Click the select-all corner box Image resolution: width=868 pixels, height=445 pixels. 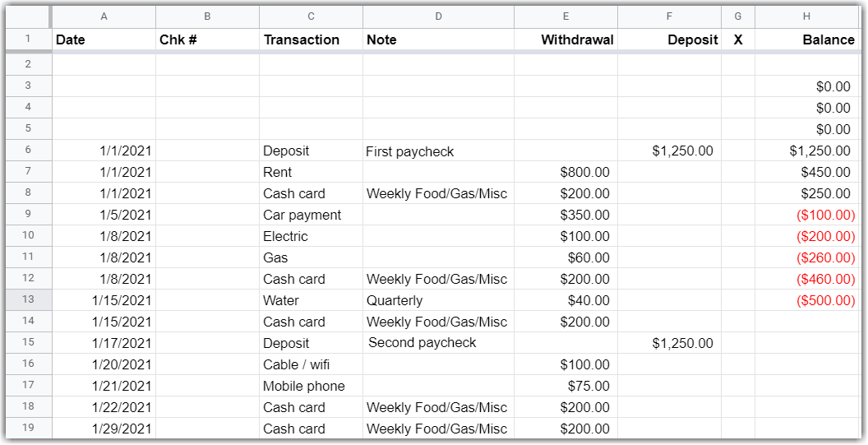coord(28,16)
